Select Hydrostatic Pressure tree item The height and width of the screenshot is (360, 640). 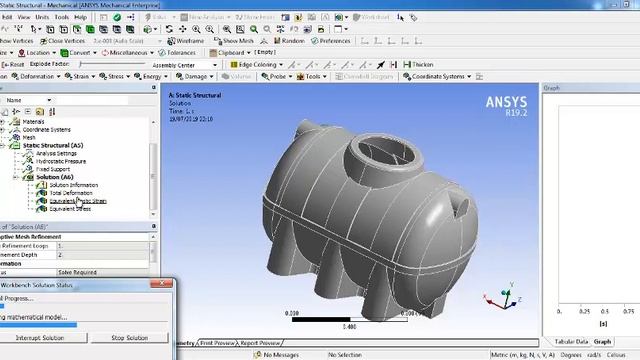61,161
